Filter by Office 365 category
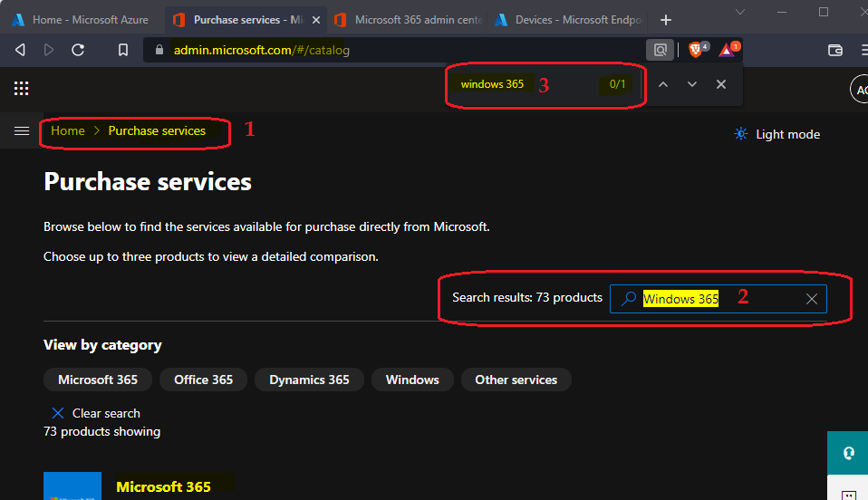 coord(203,380)
